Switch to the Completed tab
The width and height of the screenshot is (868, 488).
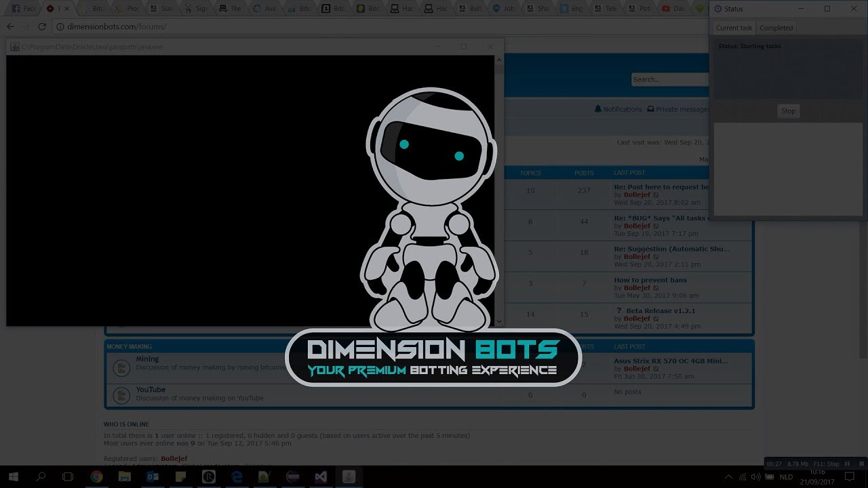coord(776,28)
